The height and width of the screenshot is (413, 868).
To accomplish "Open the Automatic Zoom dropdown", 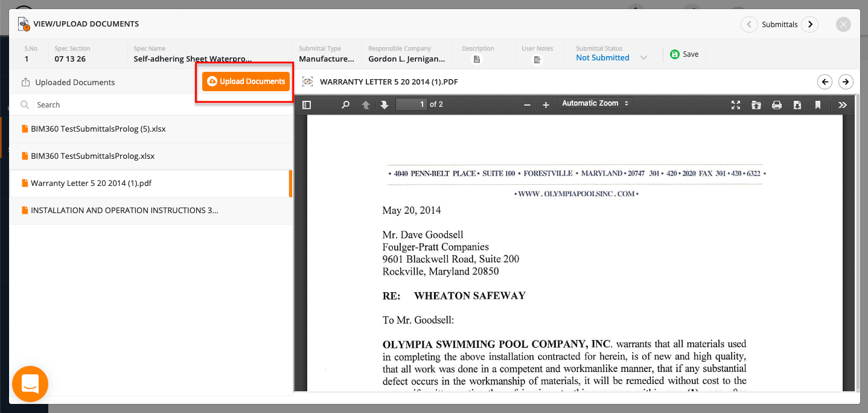I will [595, 104].
